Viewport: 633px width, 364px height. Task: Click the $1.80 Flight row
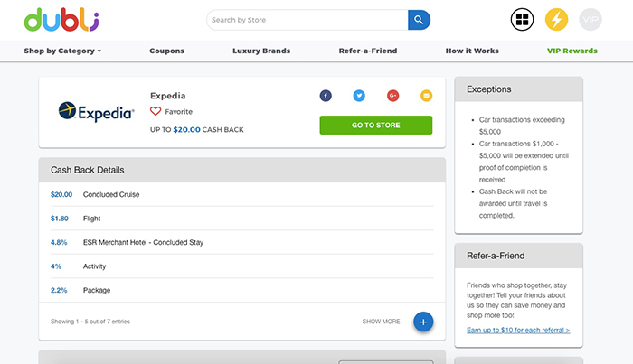click(x=241, y=219)
